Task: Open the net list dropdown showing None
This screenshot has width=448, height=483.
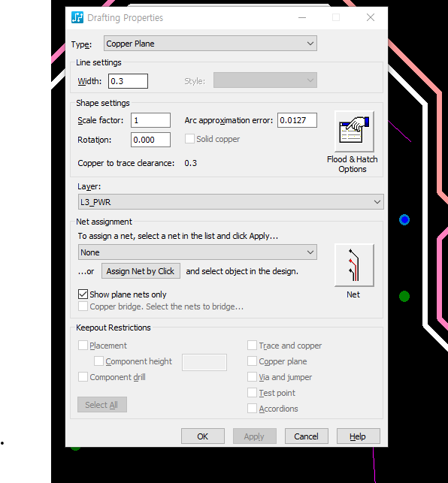Action: tap(198, 252)
